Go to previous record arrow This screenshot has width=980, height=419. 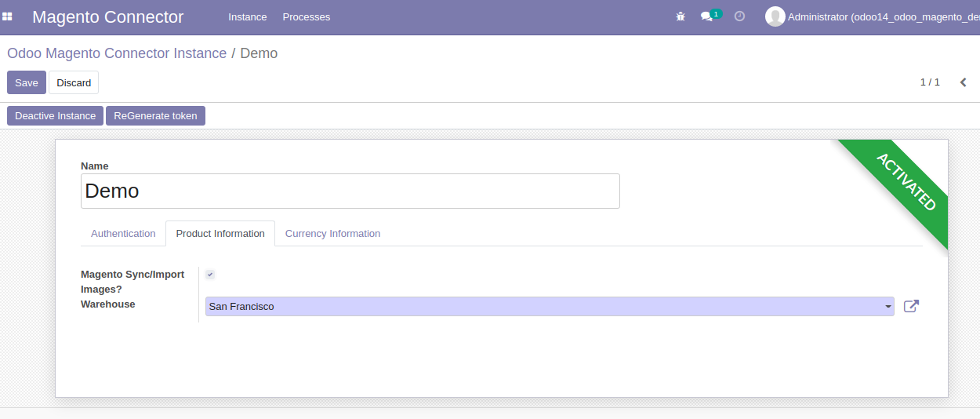[x=964, y=82]
